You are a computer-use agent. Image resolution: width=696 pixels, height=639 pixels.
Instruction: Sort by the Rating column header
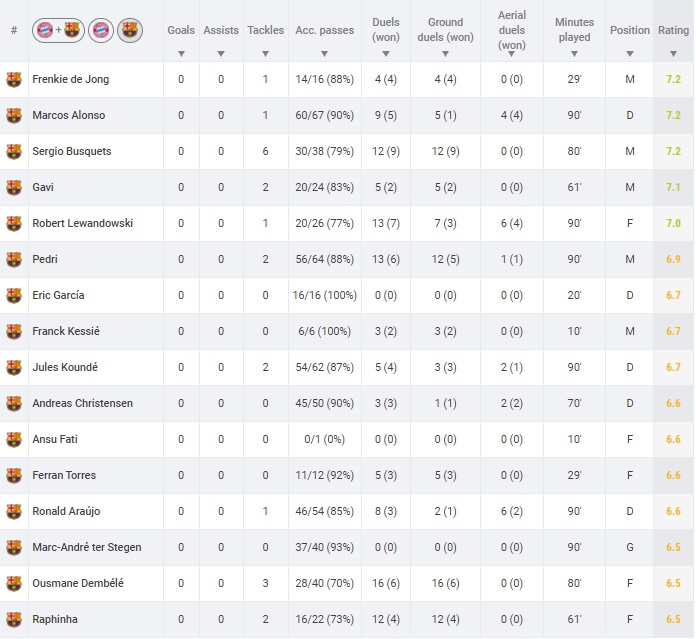673,30
